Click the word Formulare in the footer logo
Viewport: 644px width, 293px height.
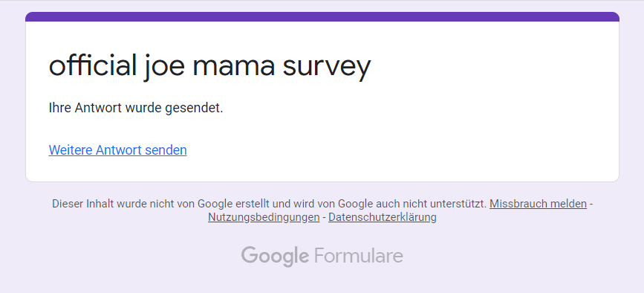[359, 256]
